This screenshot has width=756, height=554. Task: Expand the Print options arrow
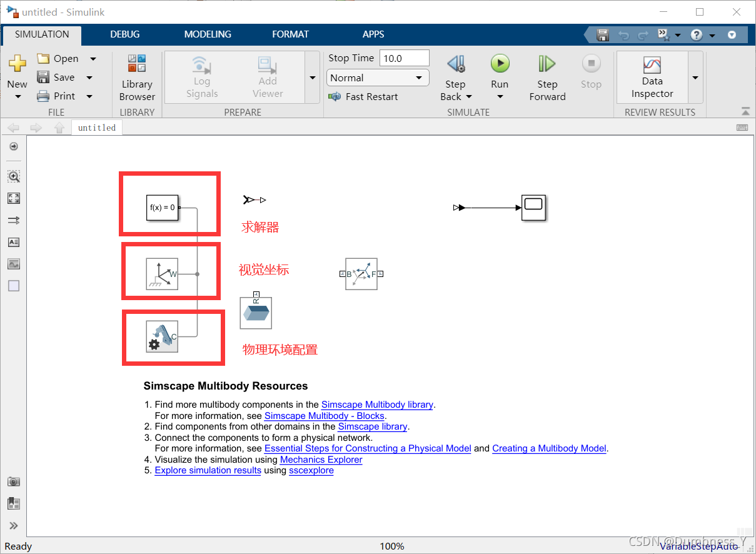click(x=89, y=96)
